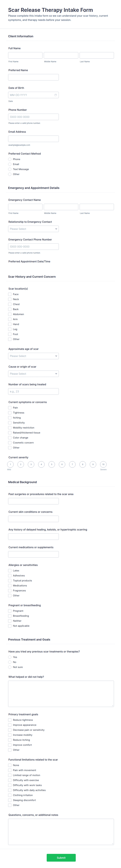Screen dimensions: 121x868
Task: Click the Number of scars being treated field
Action: click(33, 392)
